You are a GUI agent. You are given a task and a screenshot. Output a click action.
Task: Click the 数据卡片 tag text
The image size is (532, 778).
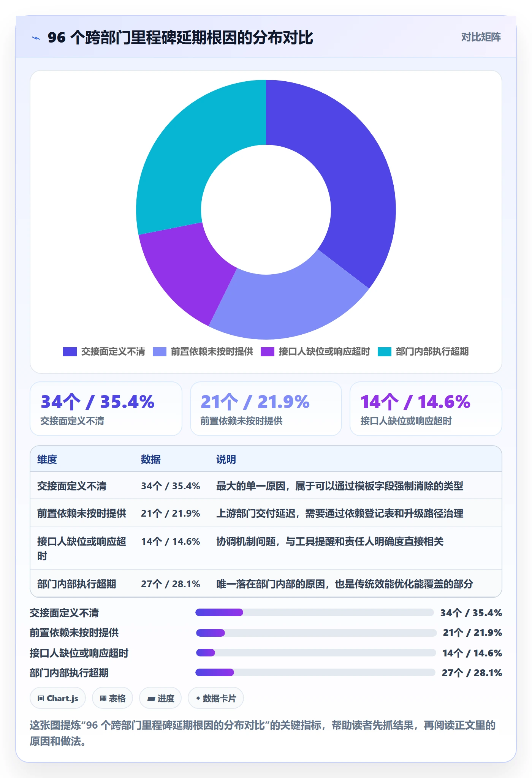tap(220, 698)
